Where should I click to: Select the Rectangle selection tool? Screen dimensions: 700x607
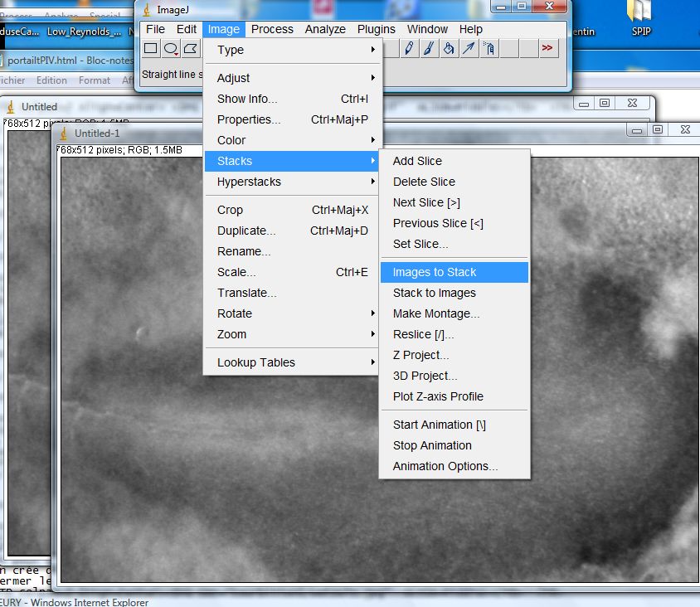tap(151, 49)
